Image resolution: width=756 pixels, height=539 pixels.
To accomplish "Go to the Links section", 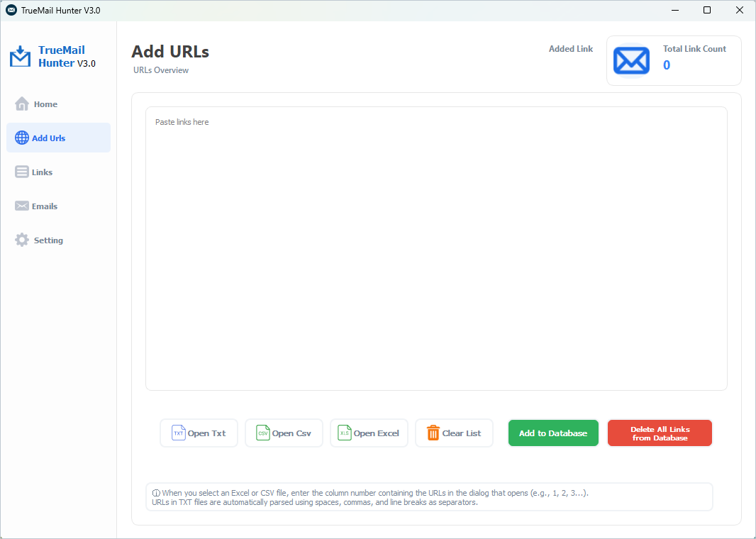I will pyautogui.click(x=58, y=172).
